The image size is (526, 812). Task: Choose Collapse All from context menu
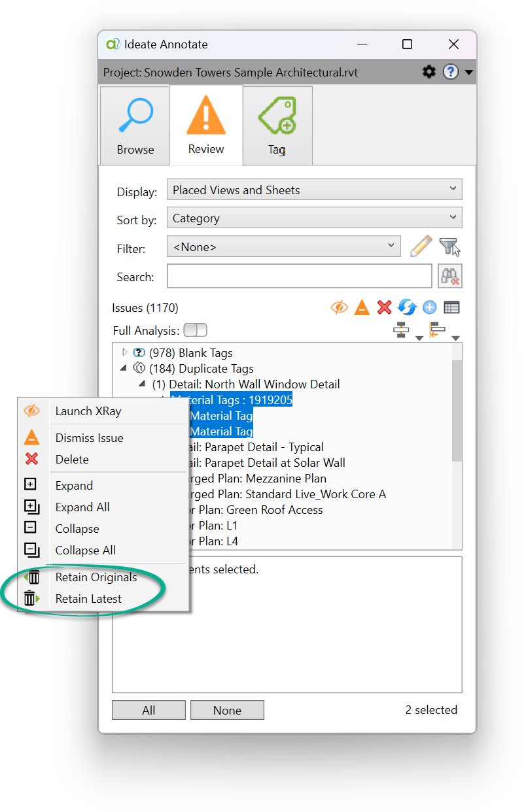(x=104, y=550)
